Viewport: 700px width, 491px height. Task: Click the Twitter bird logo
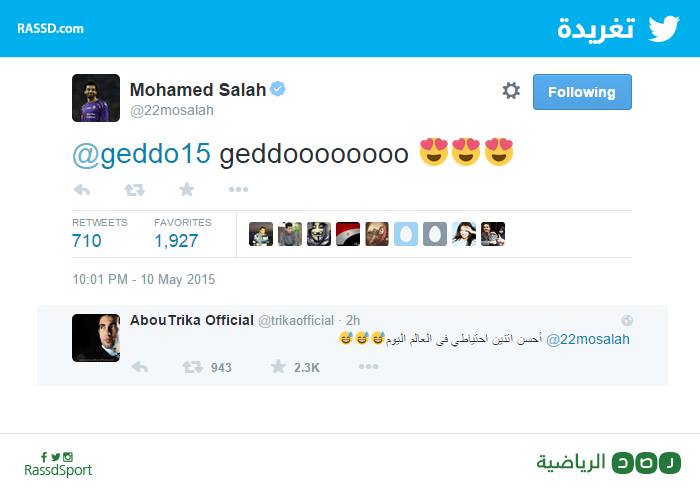(x=662, y=29)
